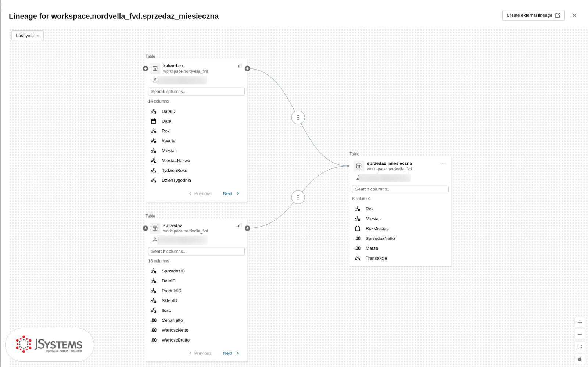588x367 pixels.
Task: Focus the sprzedaz Search columns field
Action: [x=196, y=252]
